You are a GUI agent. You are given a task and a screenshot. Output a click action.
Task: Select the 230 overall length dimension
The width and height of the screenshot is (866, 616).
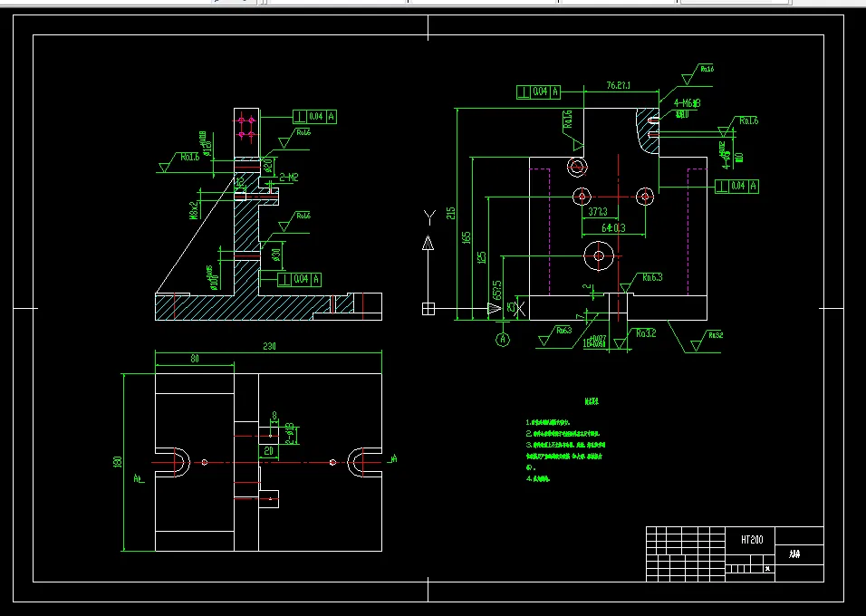[269, 346]
